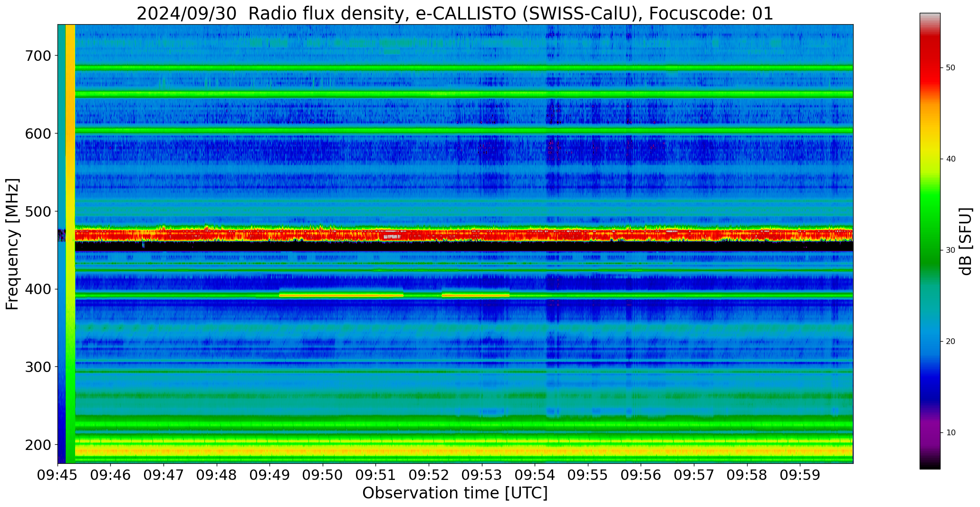The image size is (980, 507).
Task: Click the 09:55 time tick label
Action: click(x=588, y=475)
